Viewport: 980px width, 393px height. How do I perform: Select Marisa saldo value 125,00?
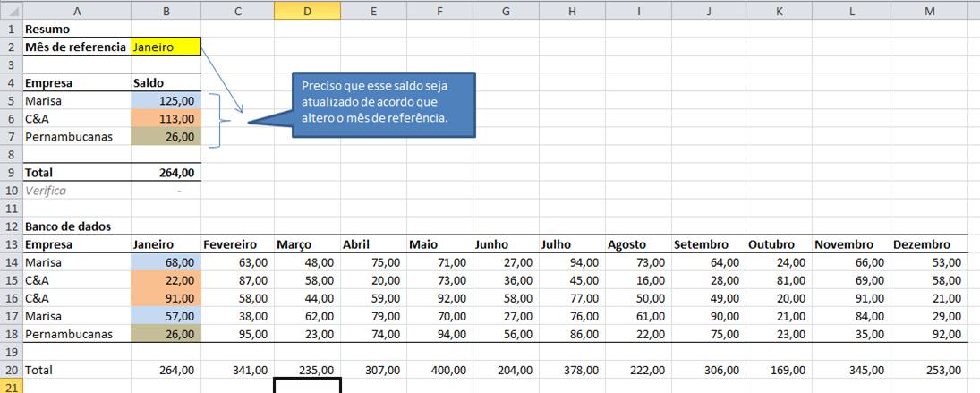(166, 100)
